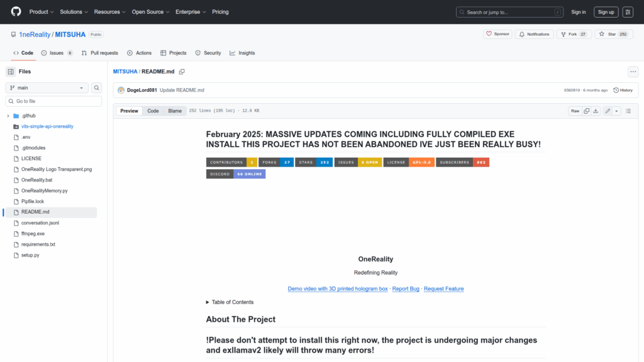
Task: Go to Pricing page
Action: [x=220, y=12]
